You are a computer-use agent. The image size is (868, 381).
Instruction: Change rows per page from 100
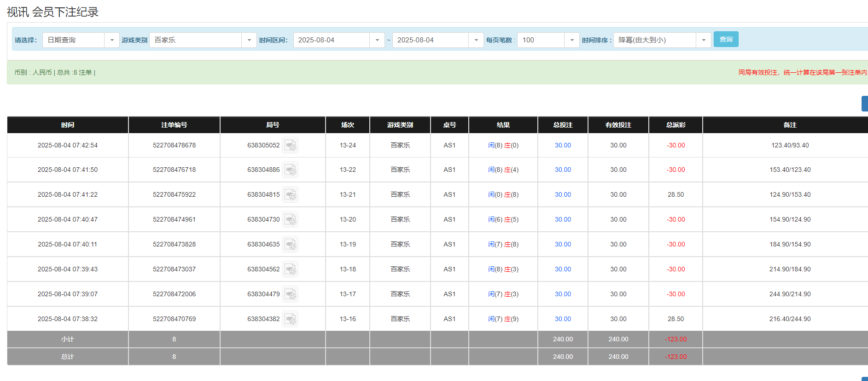(571, 40)
